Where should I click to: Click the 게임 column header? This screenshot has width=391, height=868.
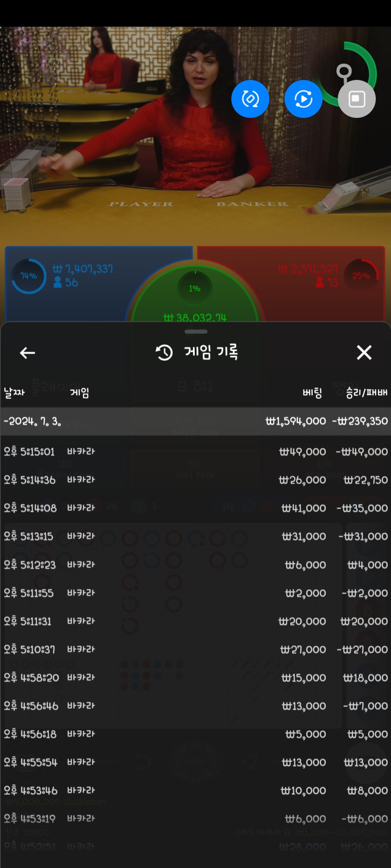[80, 393]
